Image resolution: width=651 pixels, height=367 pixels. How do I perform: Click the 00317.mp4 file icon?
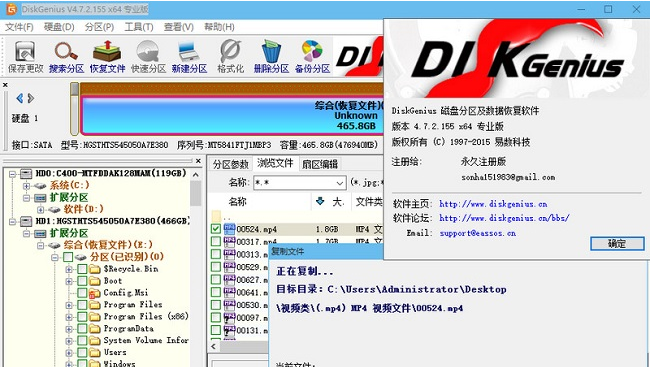pyautogui.click(x=229, y=241)
